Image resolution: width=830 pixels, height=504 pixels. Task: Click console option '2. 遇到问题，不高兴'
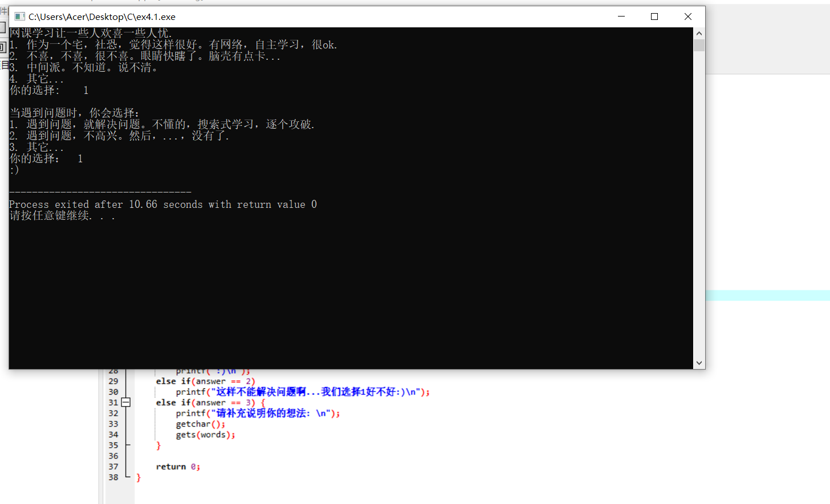pos(119,136)
